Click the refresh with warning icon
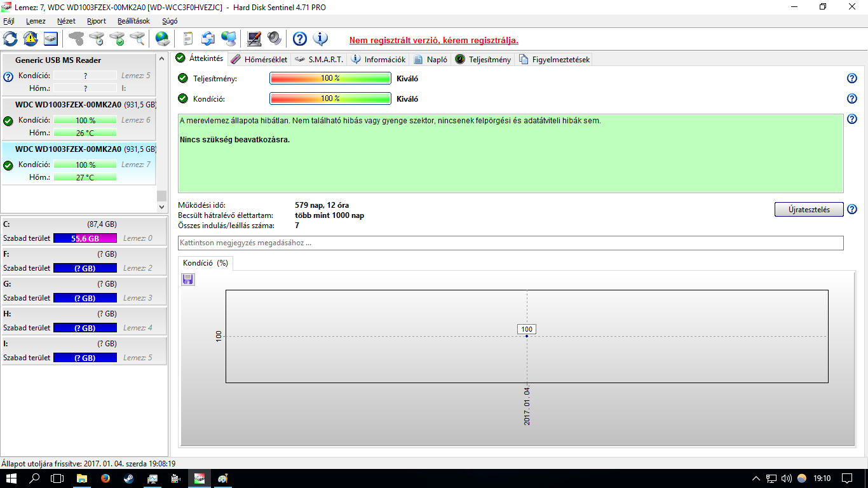The width and height of the screenshot is (868, 488). [31, 39]
